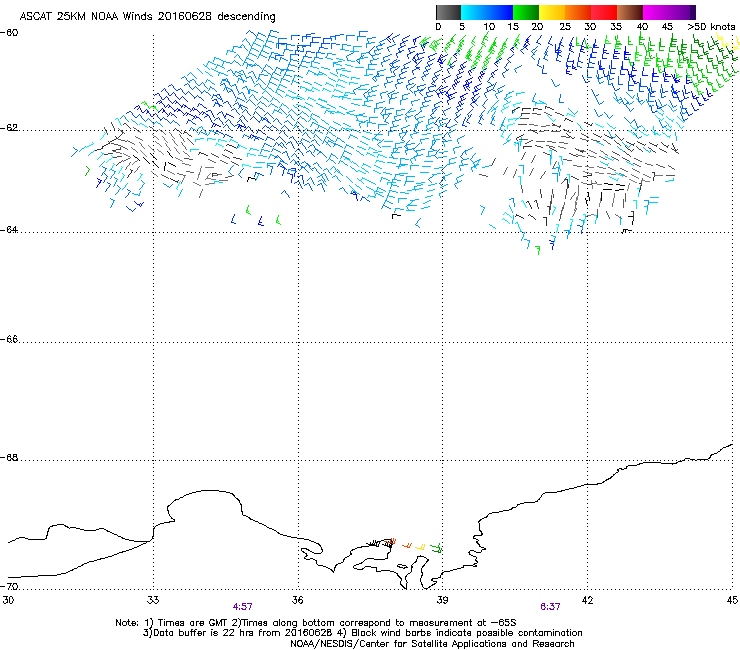Click the longitude label 33
740x650 pixels.
pyautogui.click(x=153, y=600)
